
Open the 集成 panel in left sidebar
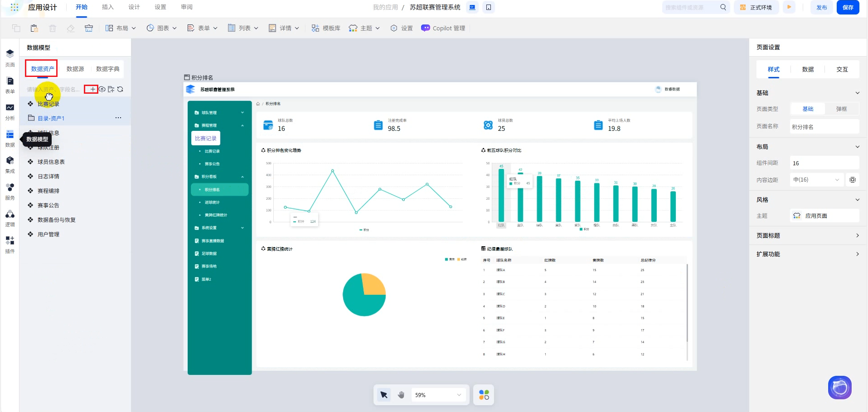10,164
